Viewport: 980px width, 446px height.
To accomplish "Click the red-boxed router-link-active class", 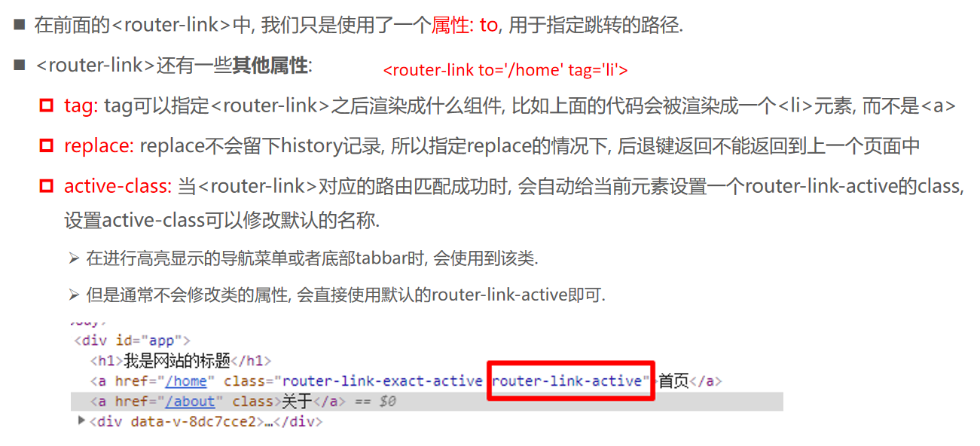I will coord(571,381).
